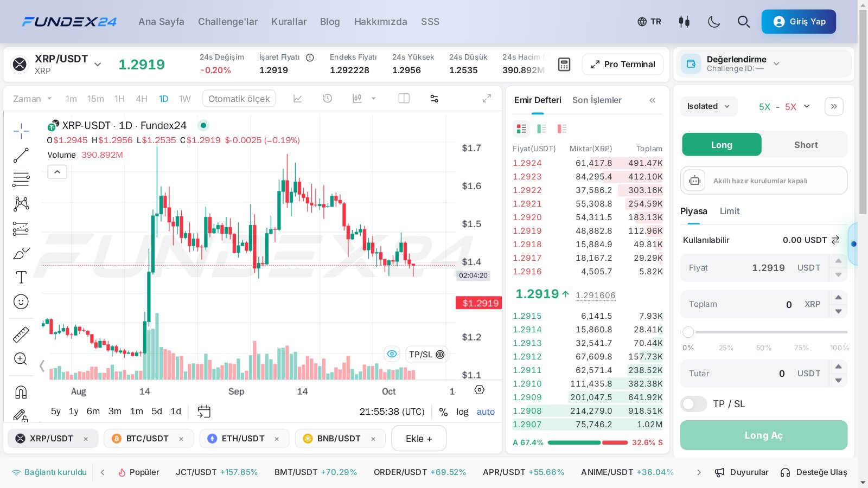This screenshot has width=868, height=488.
Task: Click the info icon beside İşaret Fiyatı
Action: [310, 57]
